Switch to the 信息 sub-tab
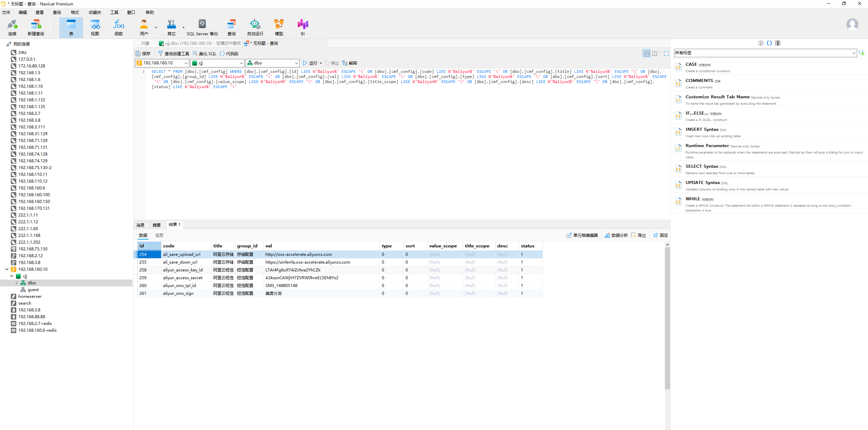Screen dimensions: 868x430 159,236
